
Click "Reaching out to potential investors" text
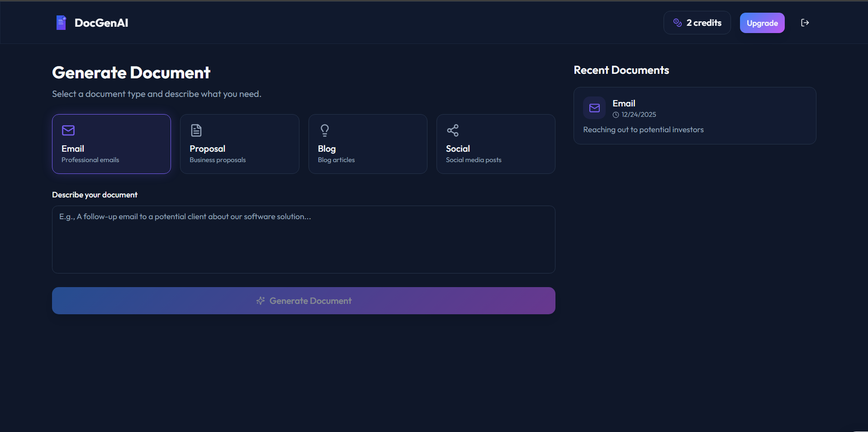tap(643, 130)
